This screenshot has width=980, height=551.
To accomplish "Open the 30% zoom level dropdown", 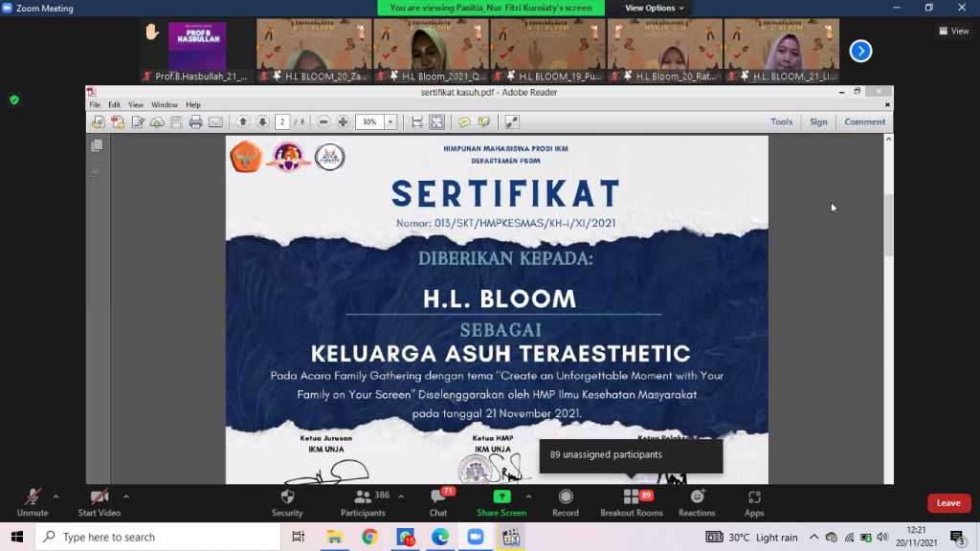I will pyautogui.click(x=390, y=121).
